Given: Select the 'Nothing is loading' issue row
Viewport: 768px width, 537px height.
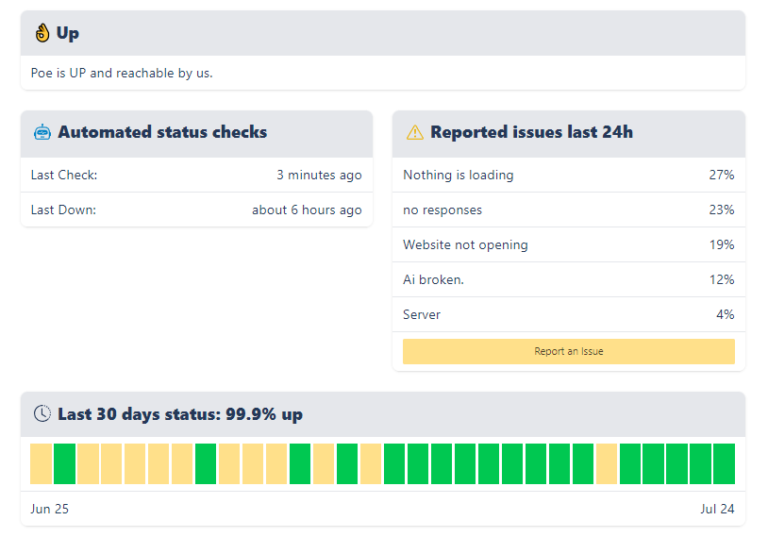Looking at the screenshot, I should tap(568, 175).
